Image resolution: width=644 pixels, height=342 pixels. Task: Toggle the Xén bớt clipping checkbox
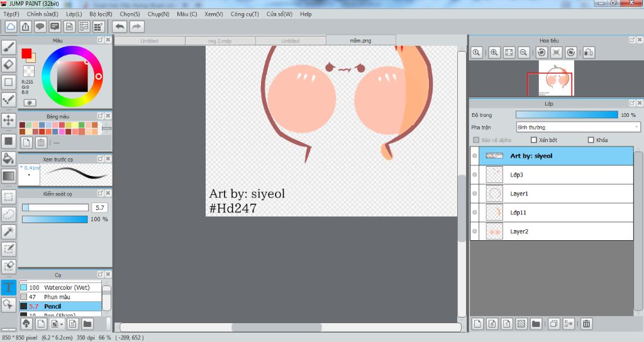(x=534, y=140)
